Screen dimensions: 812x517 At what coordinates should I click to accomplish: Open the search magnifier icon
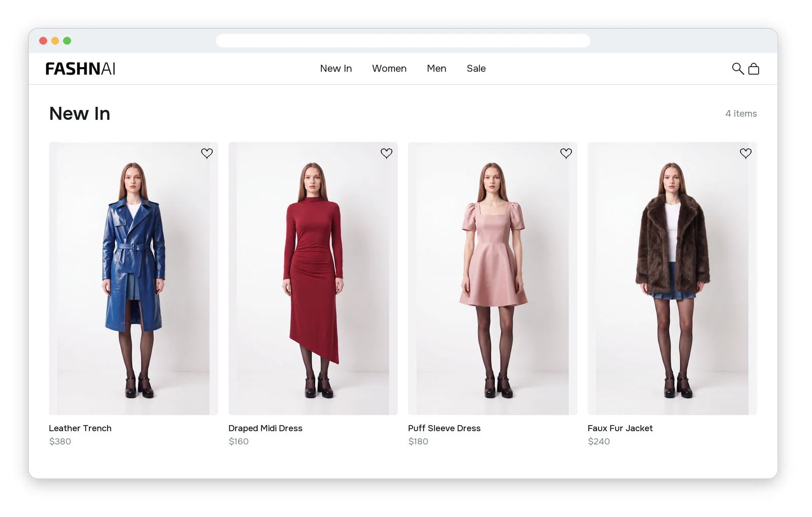737,69
